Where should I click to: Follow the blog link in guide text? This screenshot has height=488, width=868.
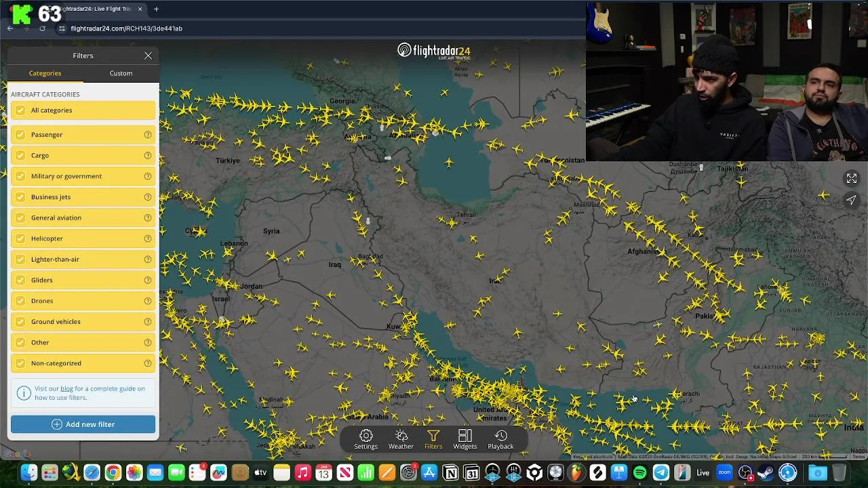click(x=66, y=389)
